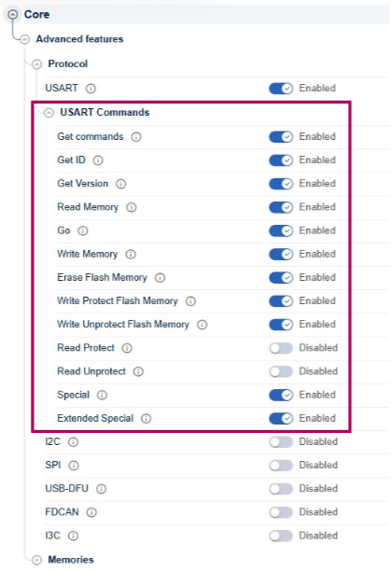Click info icon beside Write Unprotect Flash Memory
Viewport: 392px width, 571px height.
203,325
